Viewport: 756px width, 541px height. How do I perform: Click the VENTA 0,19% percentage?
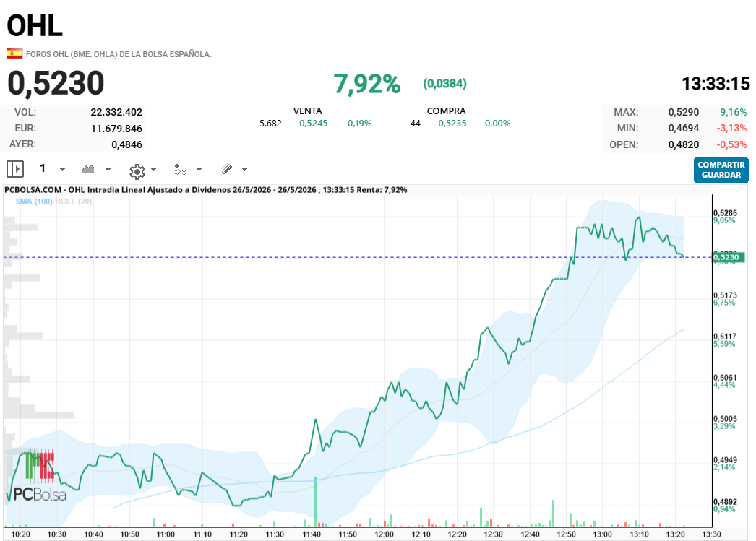coord(360,124)
